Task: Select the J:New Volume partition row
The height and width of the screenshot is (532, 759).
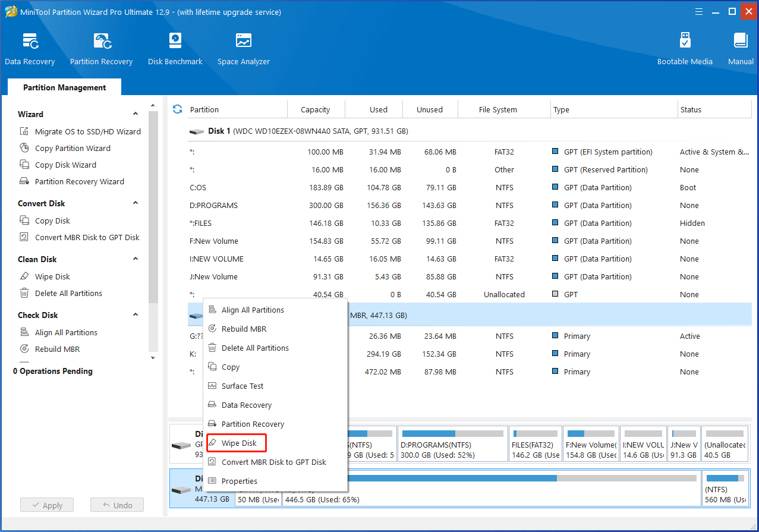Action: [469, 276]
